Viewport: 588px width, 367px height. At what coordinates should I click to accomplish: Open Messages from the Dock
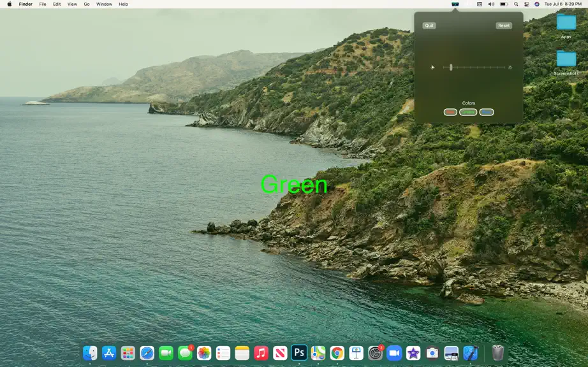[185, 353]
